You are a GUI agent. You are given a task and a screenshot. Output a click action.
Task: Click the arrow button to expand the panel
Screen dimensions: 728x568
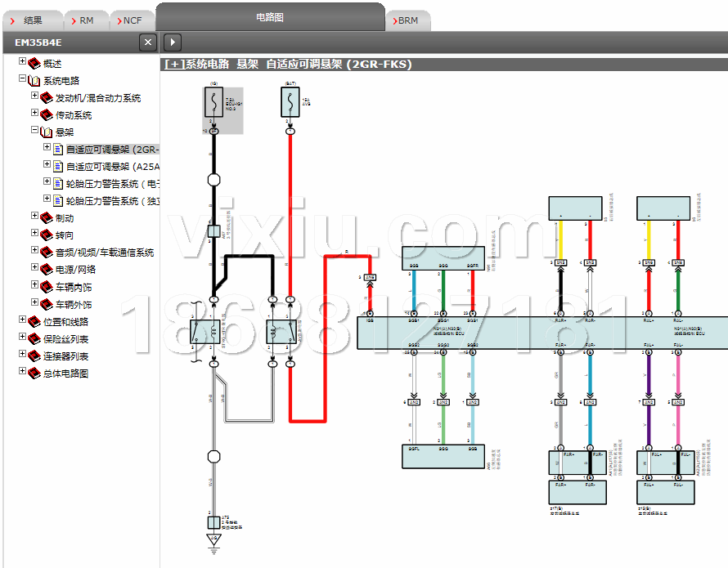tap(173, 42)
